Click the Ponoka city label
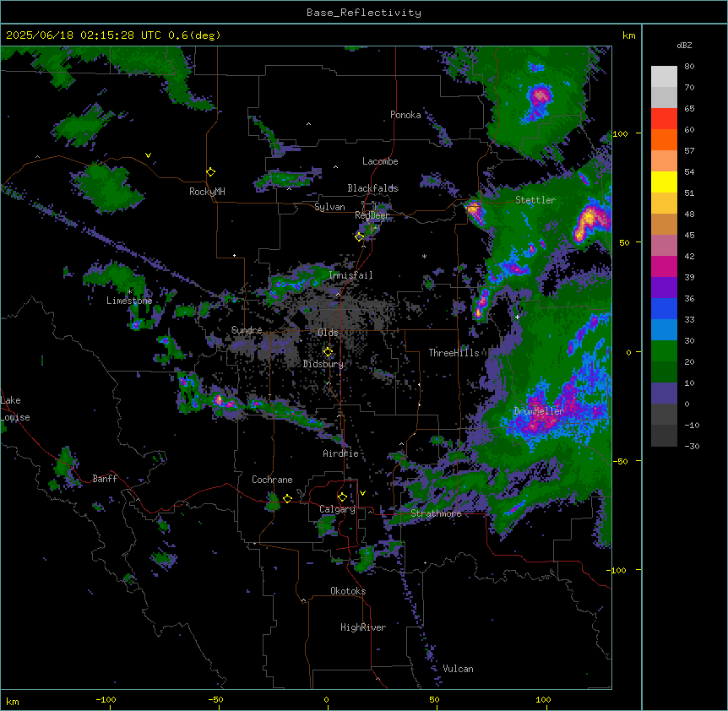728x711 pixels. [x=405, y=115]
